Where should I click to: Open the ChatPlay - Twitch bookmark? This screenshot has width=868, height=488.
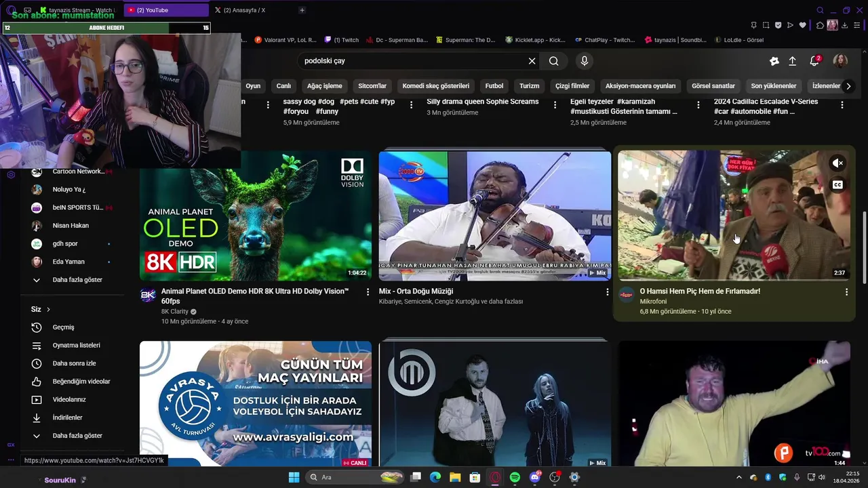604,40
